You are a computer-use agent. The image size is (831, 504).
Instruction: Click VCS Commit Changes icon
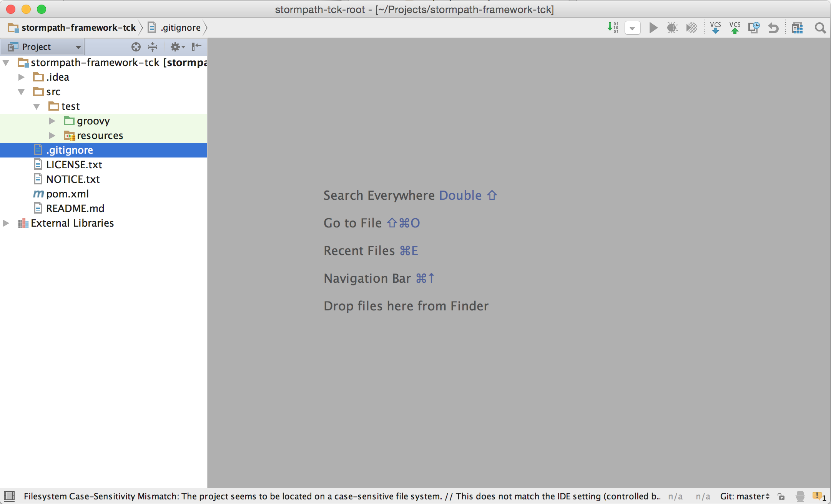pyautogui.click(x=735, y=28)
